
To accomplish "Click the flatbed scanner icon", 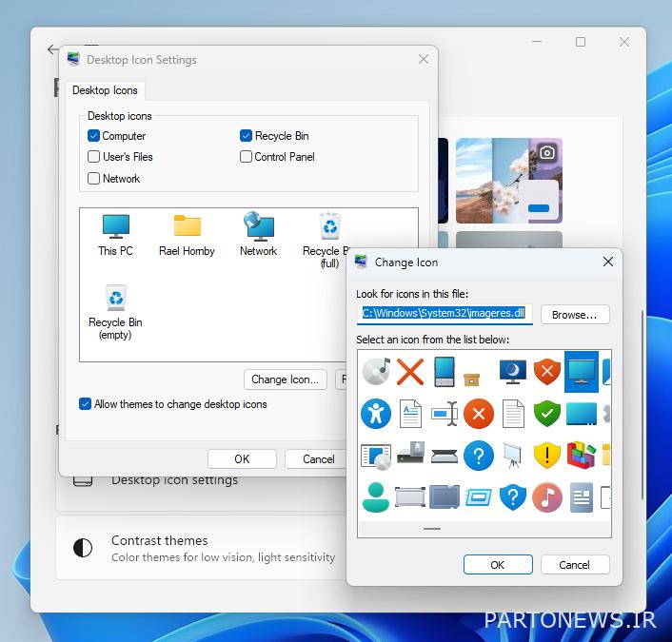I will 445,456.
